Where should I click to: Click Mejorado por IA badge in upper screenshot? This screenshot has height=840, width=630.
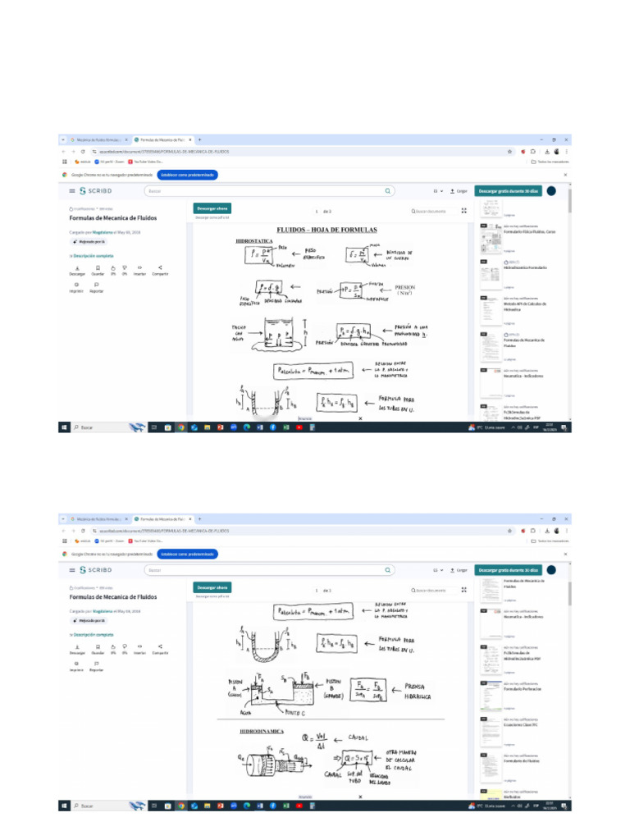(89, 242)
